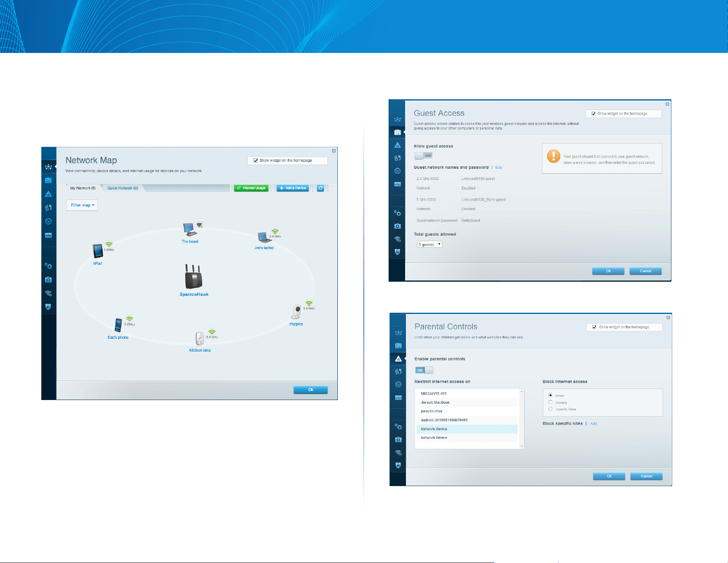The width and height of the screenshot is (728, 563).
Task: Open the kPad tablet device icon
Action: tap(98, 251)
